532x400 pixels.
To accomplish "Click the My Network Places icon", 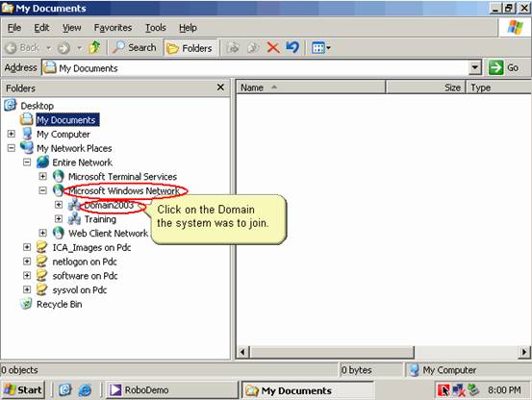I will pos(27,148).
